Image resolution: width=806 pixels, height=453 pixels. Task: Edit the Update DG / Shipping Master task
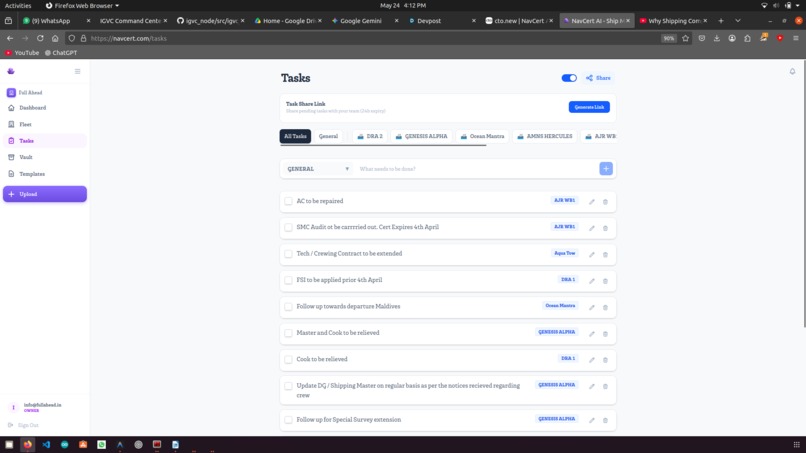(x=592, y=386)
